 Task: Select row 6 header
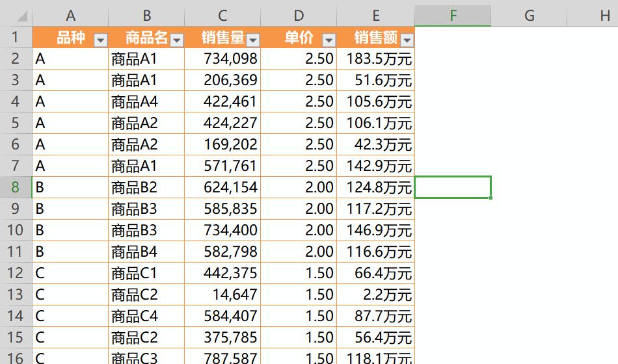(x=16, y=144)
